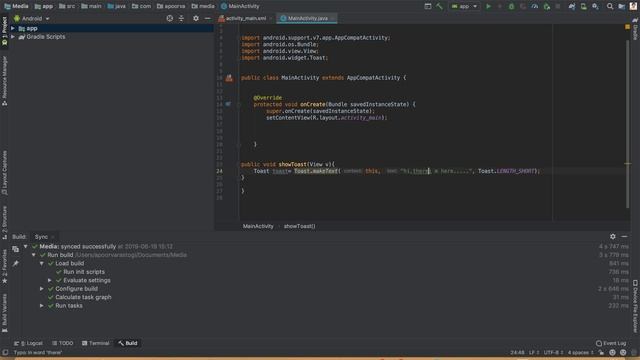Expand the app module tree node
Viewport: 640px width, 360px height.
13,28
